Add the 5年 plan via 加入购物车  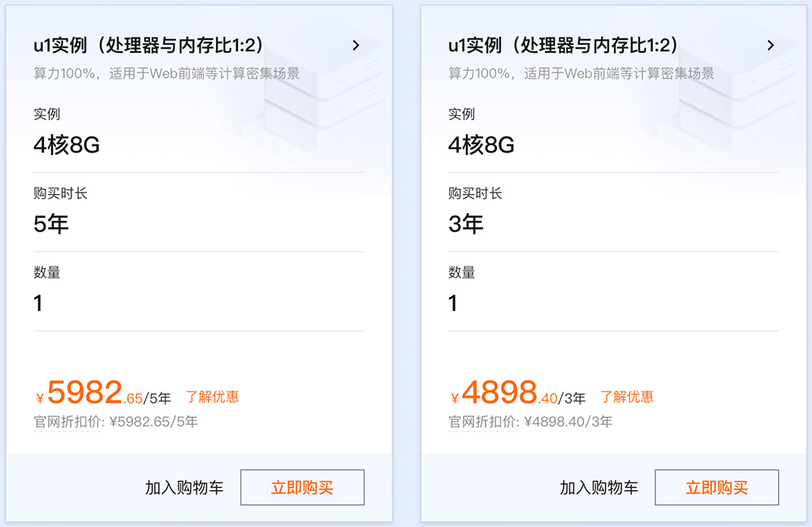pyautogui.click(x=184, y=488)
